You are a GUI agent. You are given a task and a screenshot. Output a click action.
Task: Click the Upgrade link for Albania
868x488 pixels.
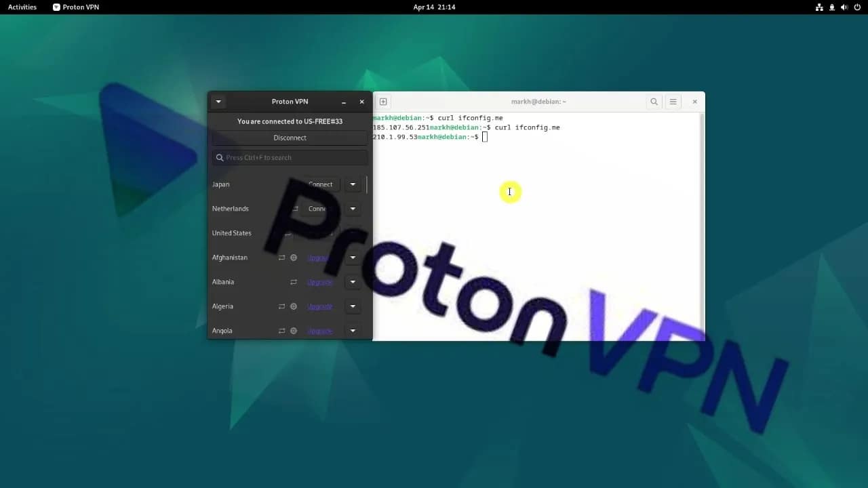point(319,282)
